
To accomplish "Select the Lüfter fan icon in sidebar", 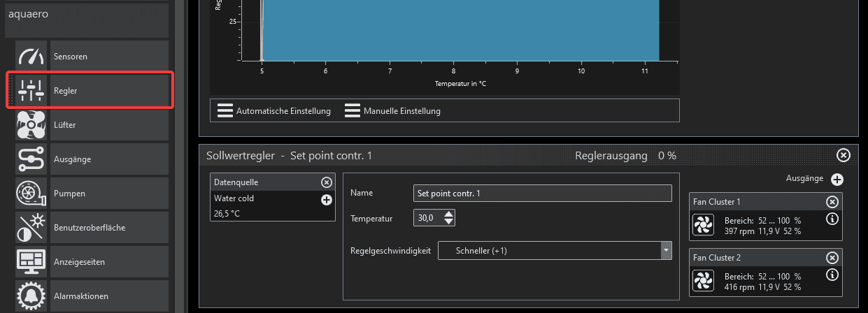I will pos(31,125).
